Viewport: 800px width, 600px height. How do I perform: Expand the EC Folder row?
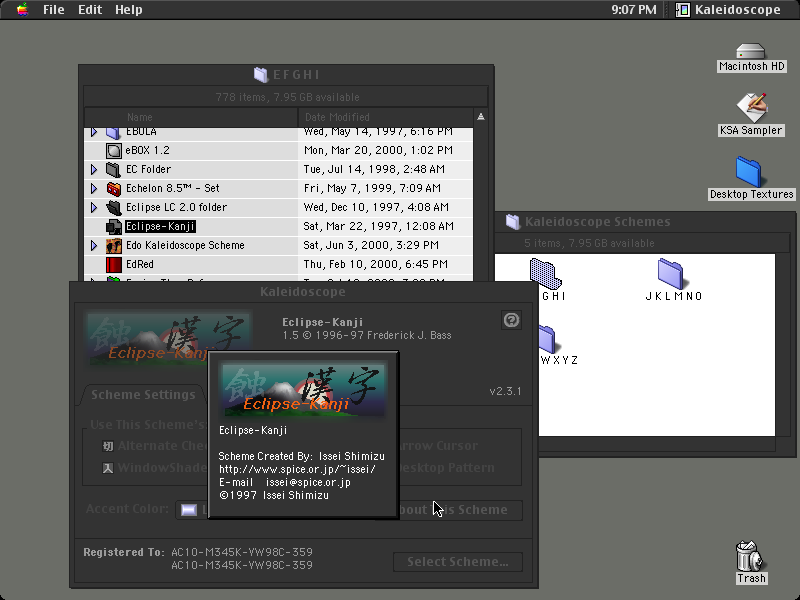tap(94, 169)
